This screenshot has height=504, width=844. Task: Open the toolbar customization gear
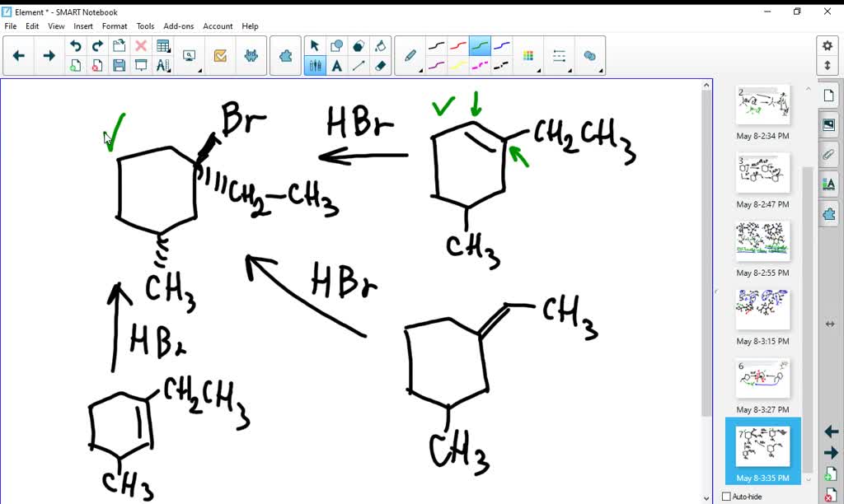tap(830, 47)
